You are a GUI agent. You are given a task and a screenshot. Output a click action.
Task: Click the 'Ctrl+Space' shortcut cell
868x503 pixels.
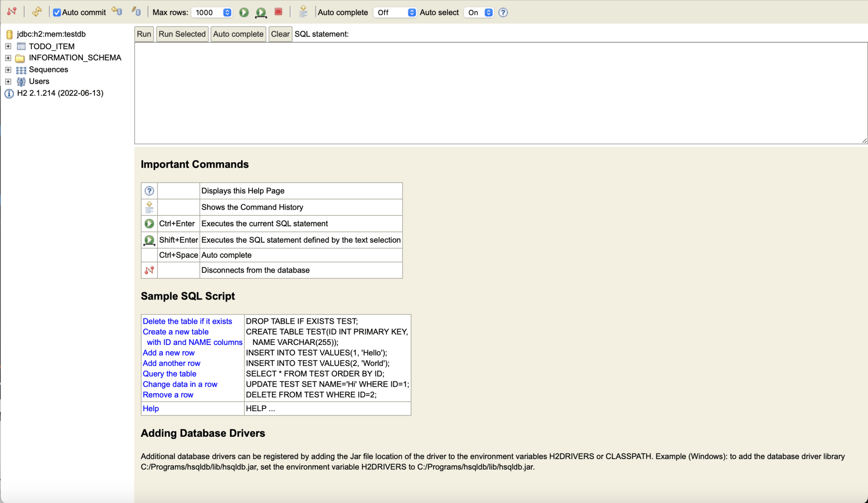point(178,255)
